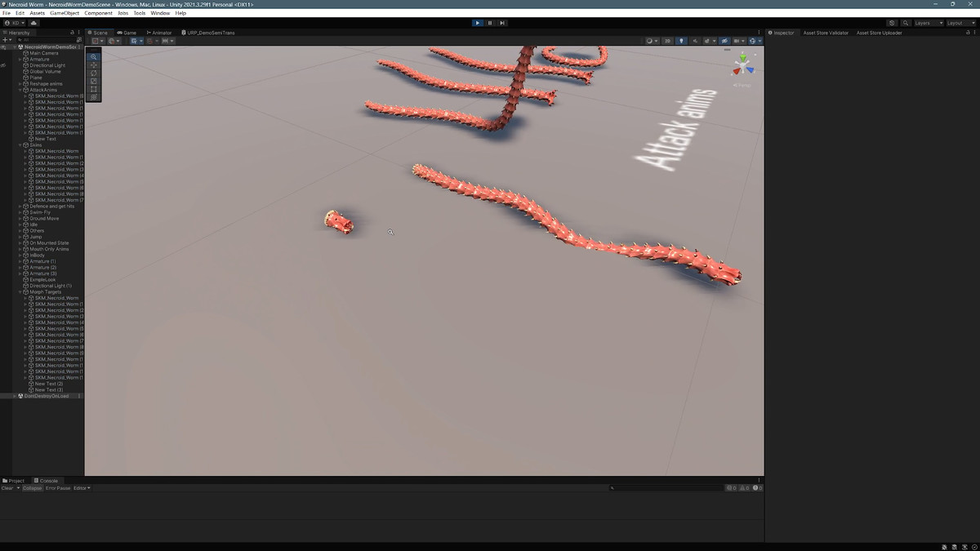Select the Rect tool in scene overlay

pyautogui.click(x=94, y=89)
